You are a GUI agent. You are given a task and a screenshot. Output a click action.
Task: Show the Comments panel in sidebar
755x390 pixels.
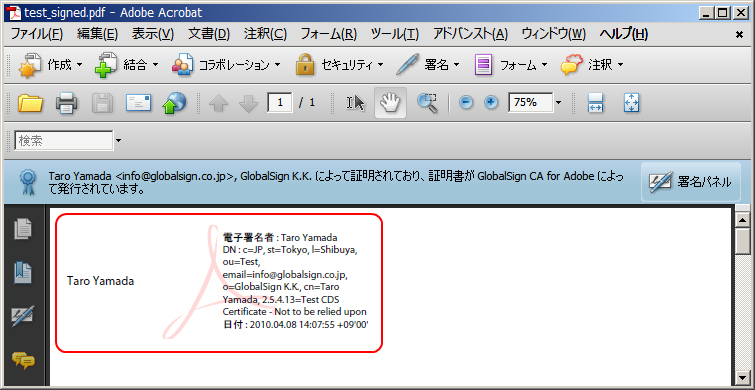point(23,360)
